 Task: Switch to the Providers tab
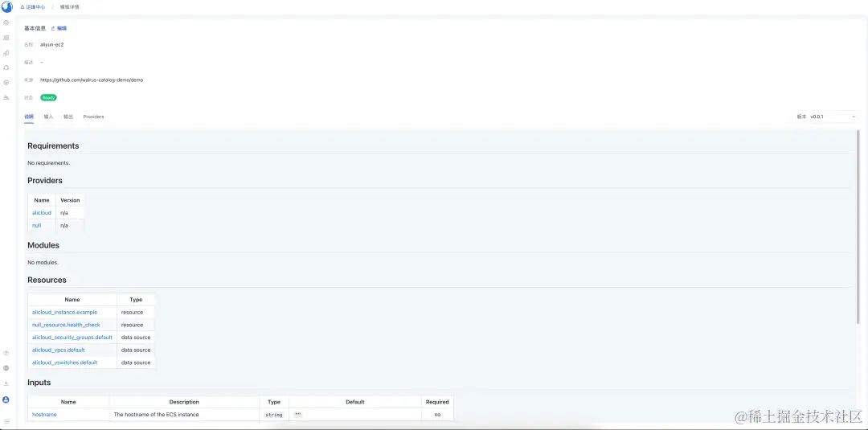coord(93,117)
